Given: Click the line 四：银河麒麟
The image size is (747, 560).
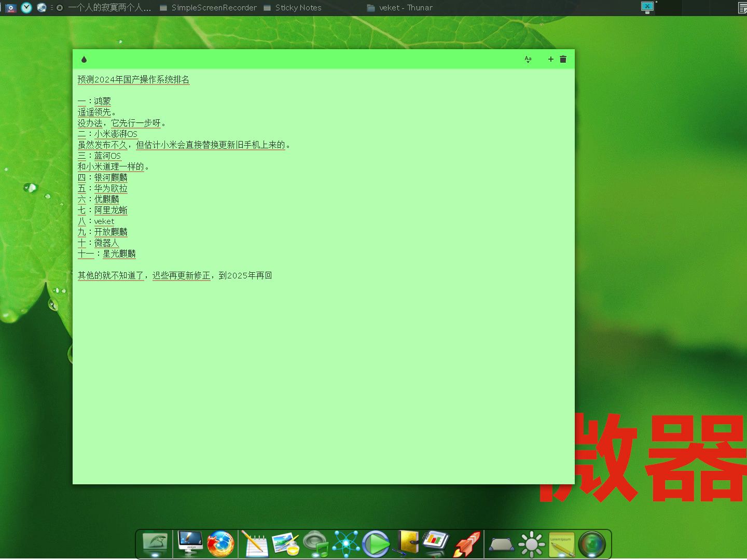Looking at the screenshot, I should click(103, 177).
